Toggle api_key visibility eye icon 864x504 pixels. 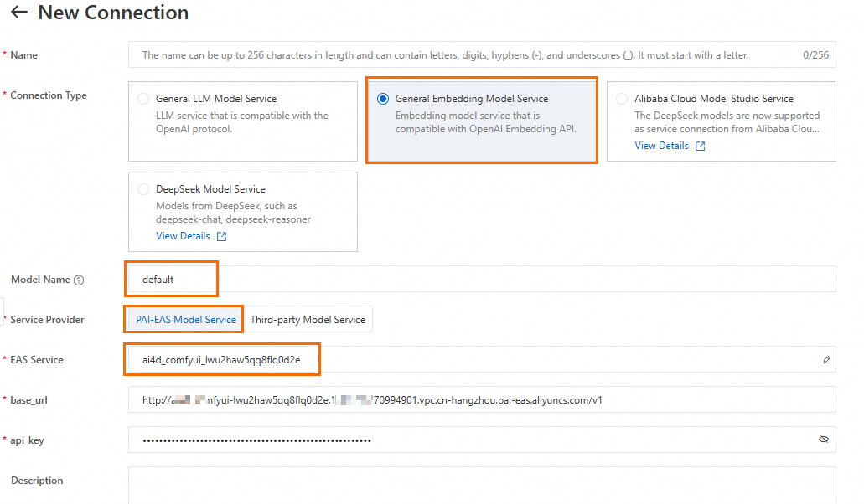tap(824, 440)
